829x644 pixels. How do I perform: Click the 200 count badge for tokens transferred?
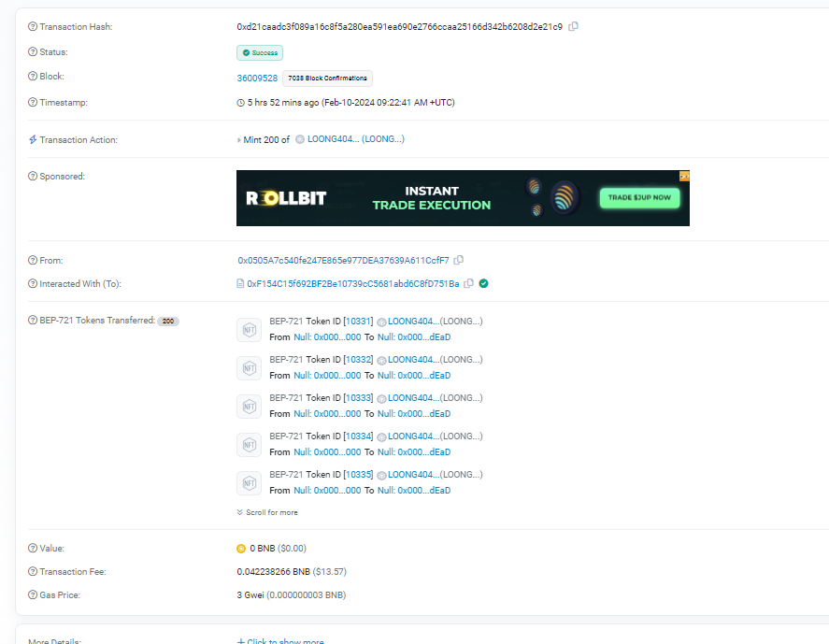pyautogui.click(x=168, y=321)
